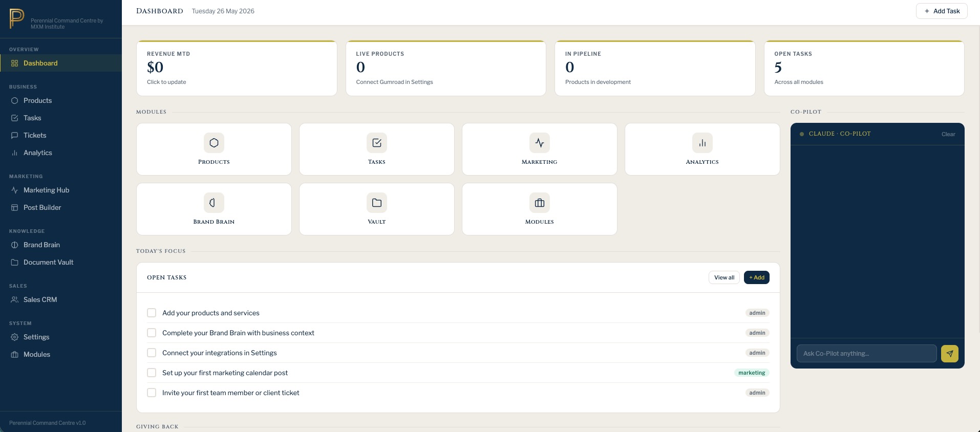Open the Open Tasks stat card
The height and width of the screenshot is (432, 980).
[864, 68]
